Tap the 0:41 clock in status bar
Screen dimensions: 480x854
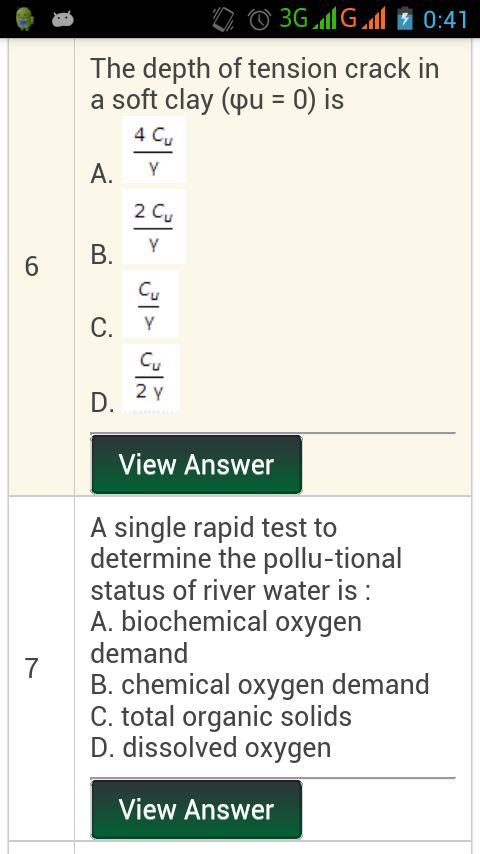click(x=445, y=20)
